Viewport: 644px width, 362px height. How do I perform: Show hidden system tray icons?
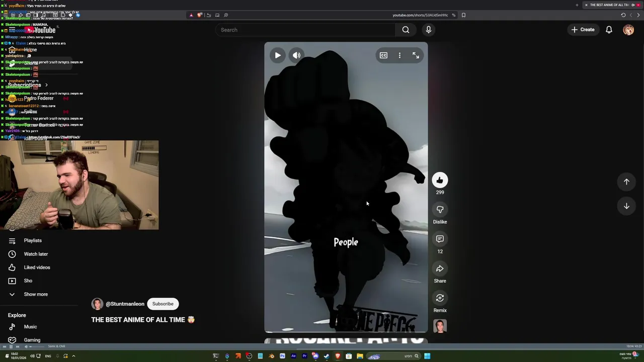[x=73, y=356]
